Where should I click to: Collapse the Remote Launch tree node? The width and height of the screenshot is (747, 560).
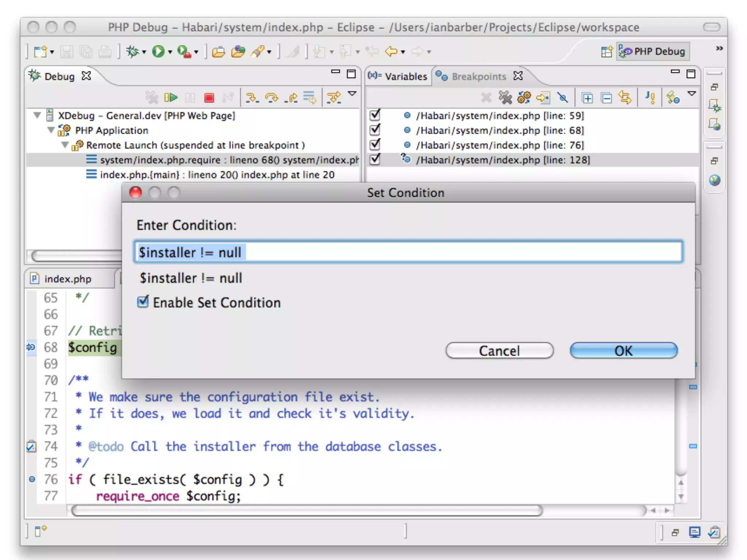(x=65, y=145)
